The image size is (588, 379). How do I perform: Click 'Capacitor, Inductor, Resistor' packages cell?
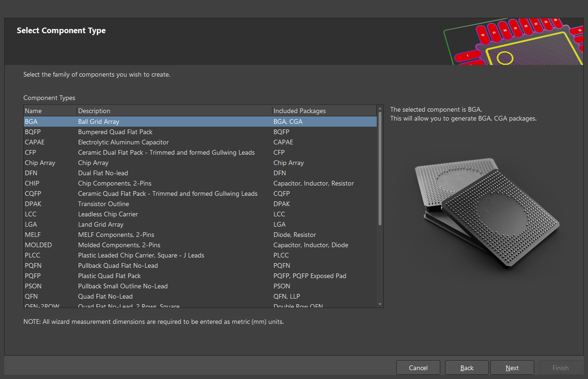(314, 183)
